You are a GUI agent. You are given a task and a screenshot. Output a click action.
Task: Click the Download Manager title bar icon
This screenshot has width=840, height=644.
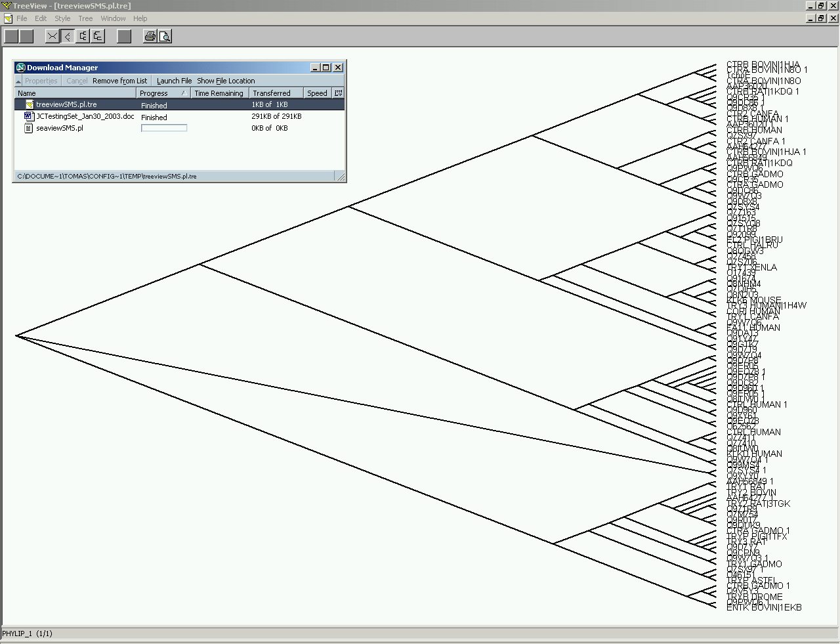20,68
